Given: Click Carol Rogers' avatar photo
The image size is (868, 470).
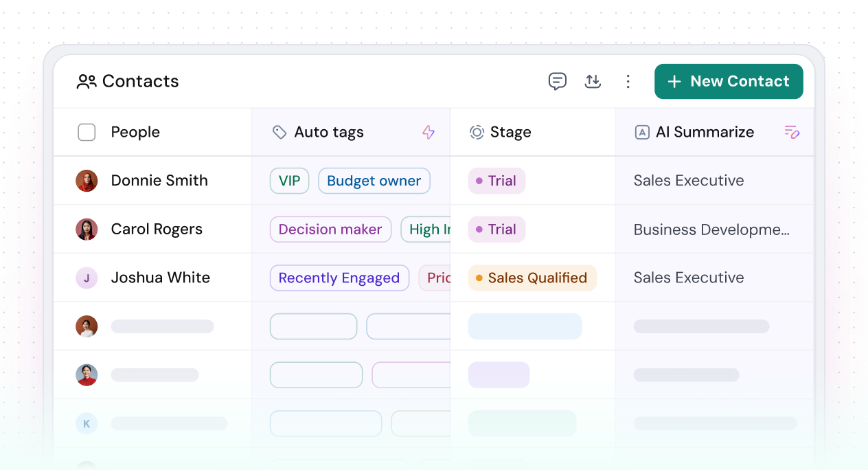Looking at the screenshot, I should pyautogui.click(x=87, y=230).
